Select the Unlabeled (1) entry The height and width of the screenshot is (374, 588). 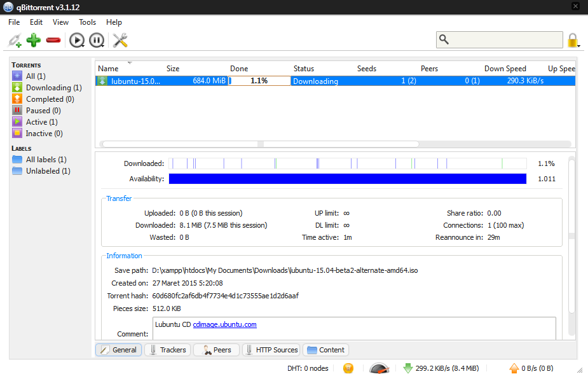click(x=48, y=171)
